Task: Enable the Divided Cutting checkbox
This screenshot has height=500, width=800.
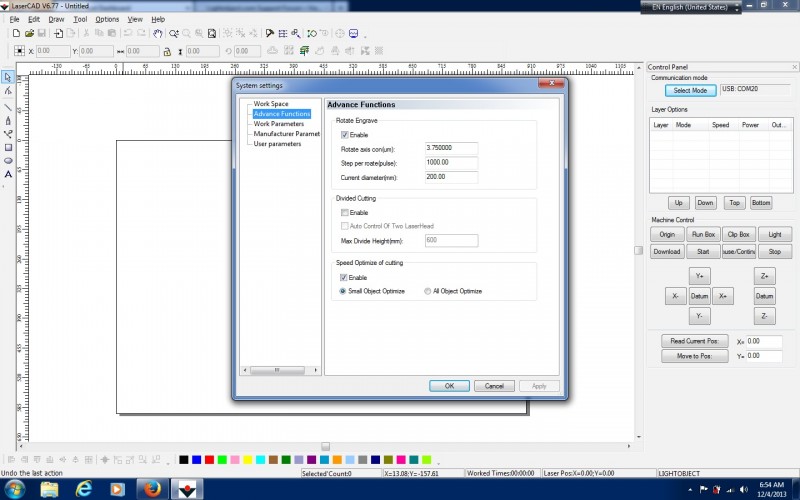Action: pyautogui.click(x=345, y=212)
